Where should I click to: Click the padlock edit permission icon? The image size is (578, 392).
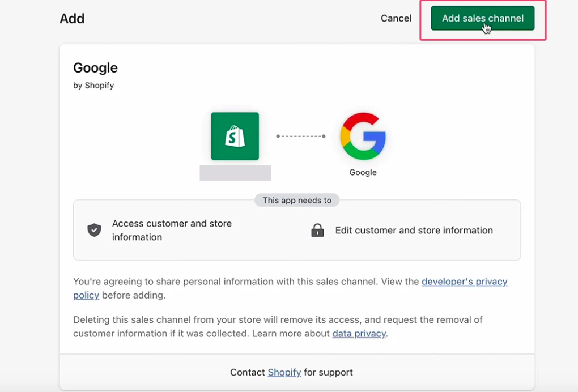pyautogui.click(x=317, y=230)
